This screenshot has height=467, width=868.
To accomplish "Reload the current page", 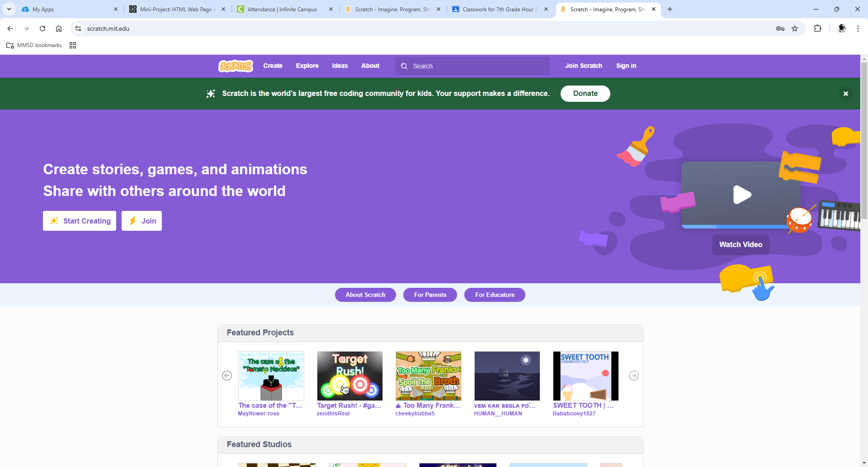I will click(x=42, y=29).
